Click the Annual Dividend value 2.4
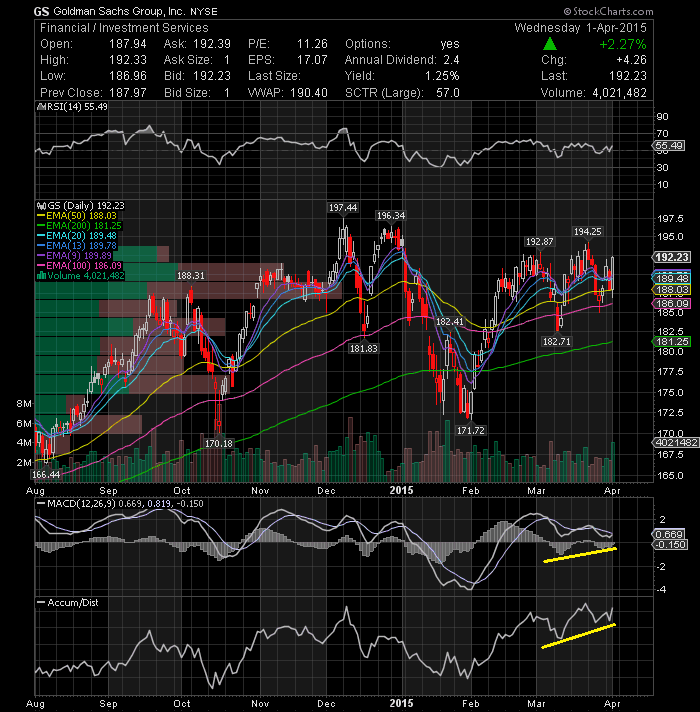This screenshot has width=700, height=712. tap(451, 60)
